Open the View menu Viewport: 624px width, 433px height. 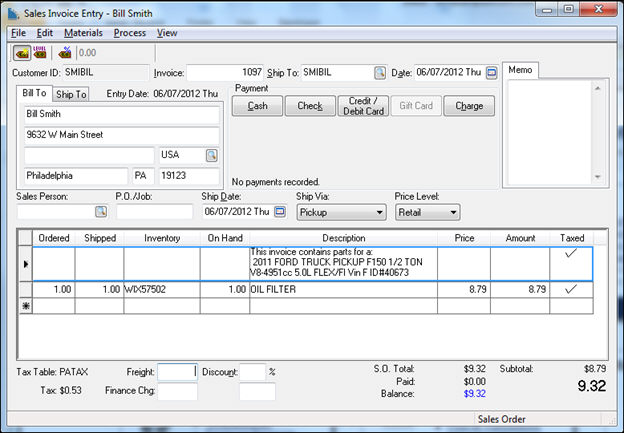tap(167, 33)
